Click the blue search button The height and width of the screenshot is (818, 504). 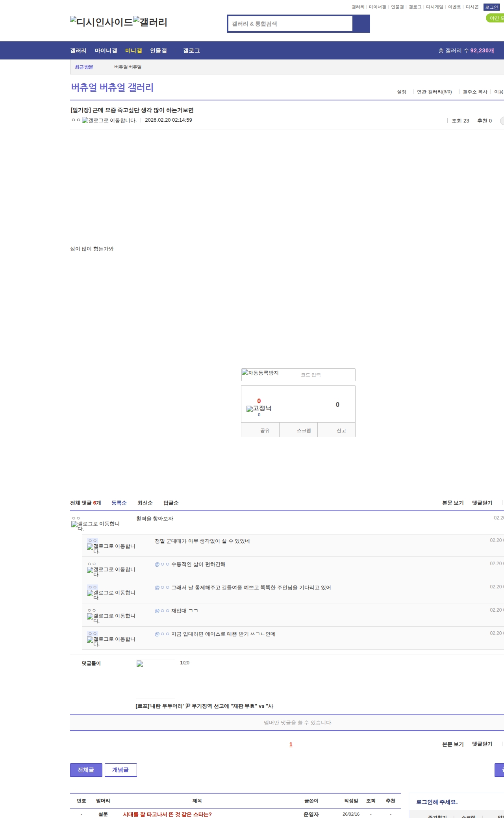361,24
